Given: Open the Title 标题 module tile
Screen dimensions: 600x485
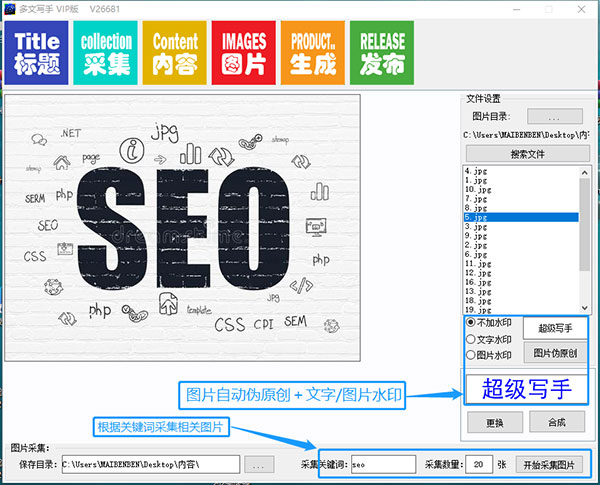Looking at the screenshot, I should pos(36,53).
